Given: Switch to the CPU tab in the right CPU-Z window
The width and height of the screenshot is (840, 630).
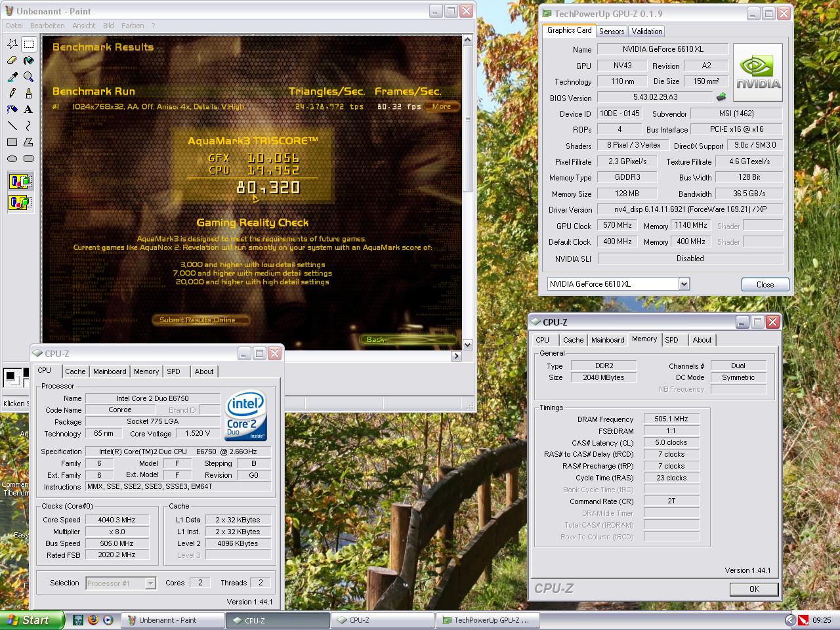Looking at the screenshot, I should coord(542,340).
